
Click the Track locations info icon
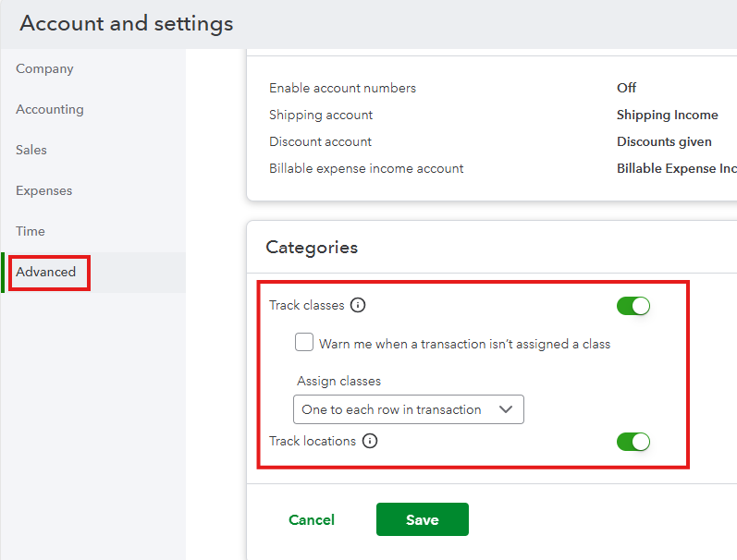(370, 442)
